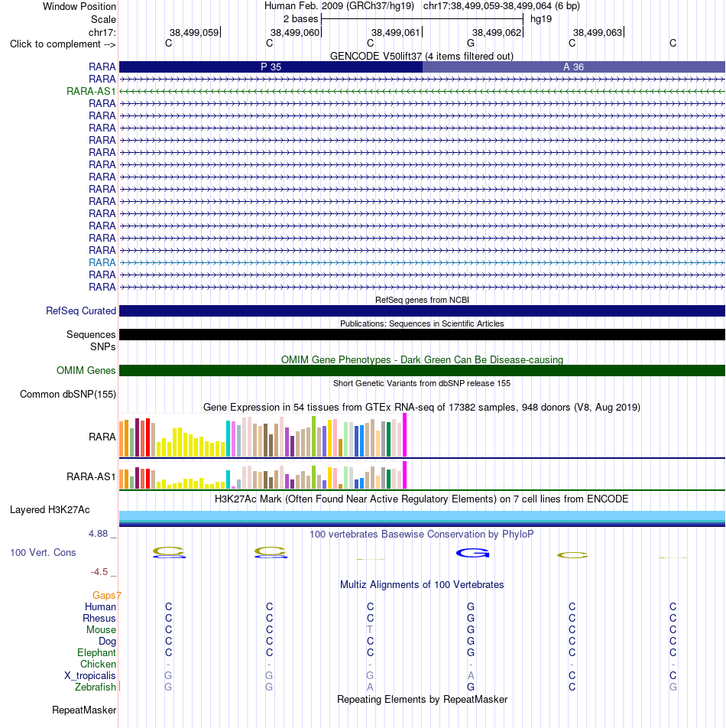Click the '100 Vert. Cons' label
Viewport: 726px width, 728px height.
43,552
